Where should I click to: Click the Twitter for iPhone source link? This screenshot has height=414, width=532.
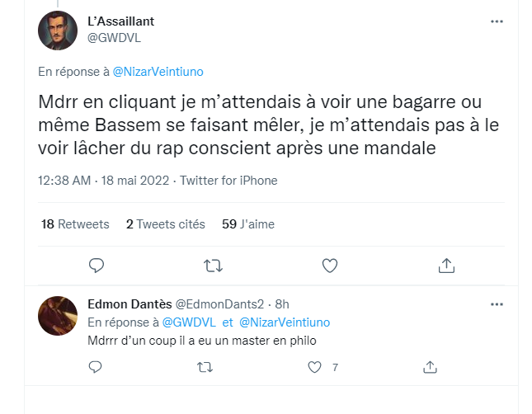coord(228,180)
